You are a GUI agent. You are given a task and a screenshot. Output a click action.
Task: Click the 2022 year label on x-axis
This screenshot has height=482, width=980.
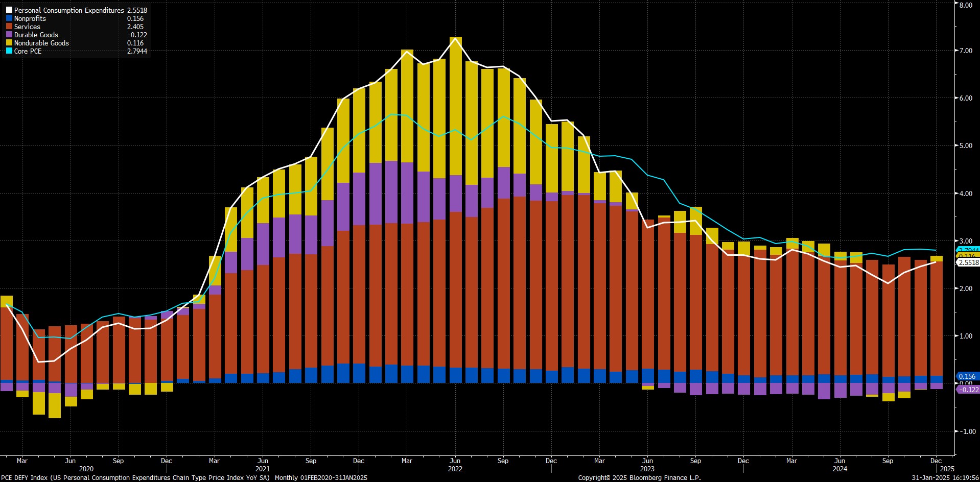[455, 469]
